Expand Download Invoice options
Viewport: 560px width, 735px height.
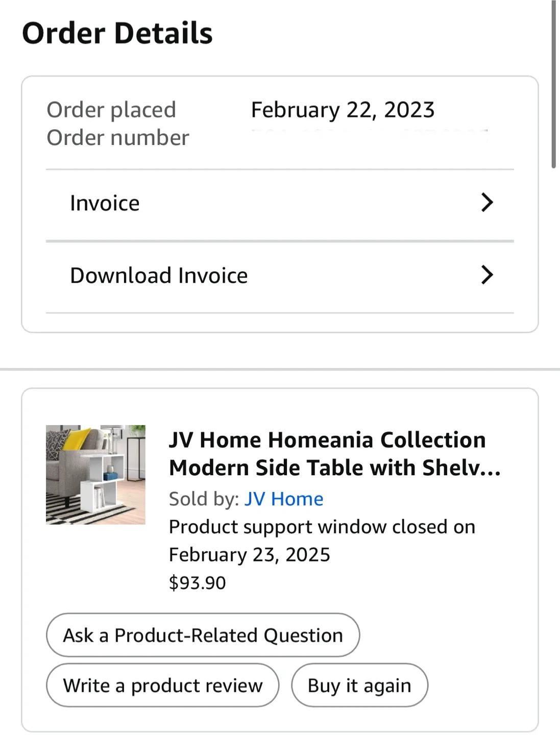[x=158, y=275]
